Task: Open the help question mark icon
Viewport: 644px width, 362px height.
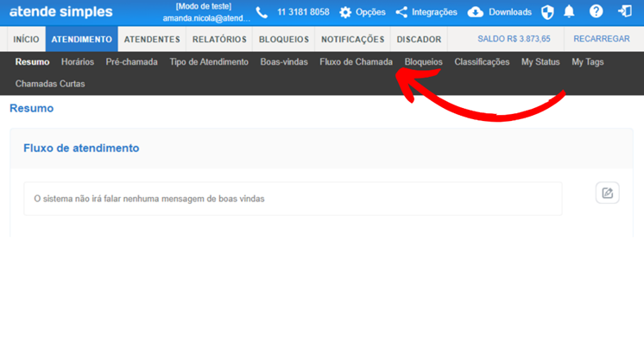Action: coord(596,11)
